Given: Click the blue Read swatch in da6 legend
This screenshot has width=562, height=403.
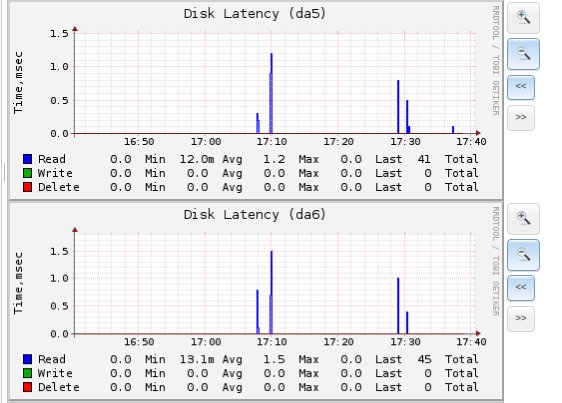Looking at the screenshot, I should click(28, 359).
